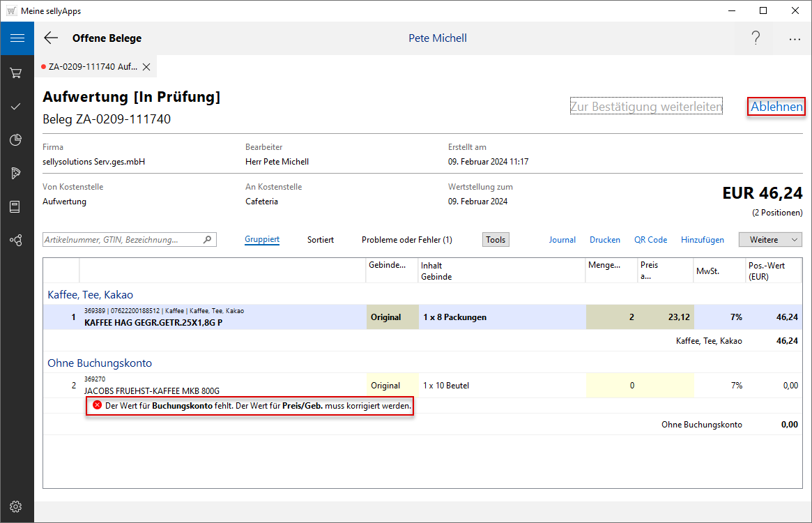This screenshot has width=812, height=523.
Task: Open the Journal link
Action: [562, 240]
